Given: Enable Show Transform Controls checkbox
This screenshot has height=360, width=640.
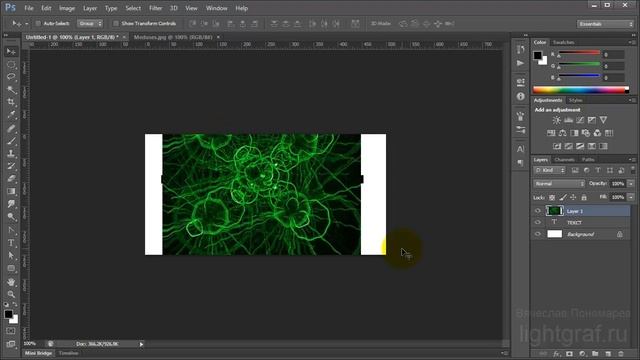Looking at the screenshot, I should coord(116,24).
